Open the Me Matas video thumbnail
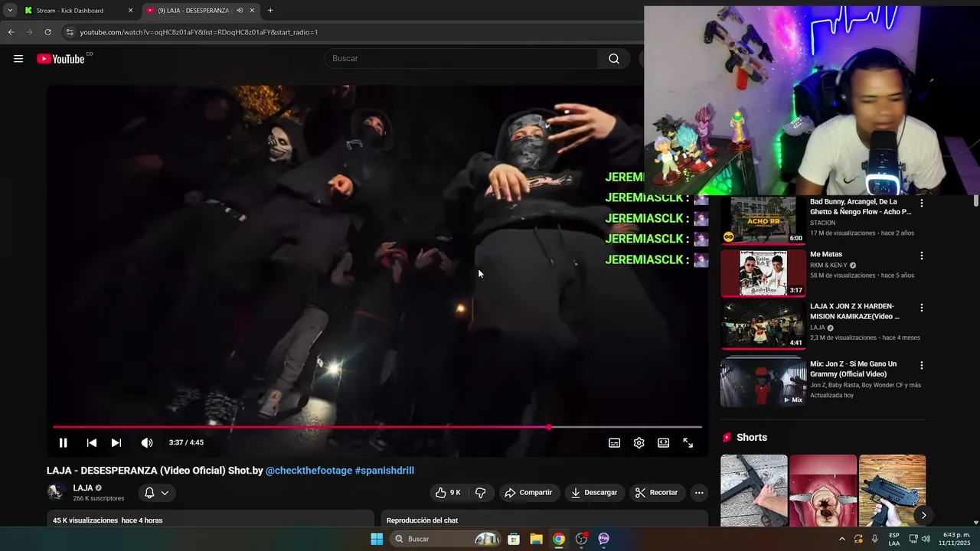This screenshot has width=980, height=551. (x=763, y=272)
